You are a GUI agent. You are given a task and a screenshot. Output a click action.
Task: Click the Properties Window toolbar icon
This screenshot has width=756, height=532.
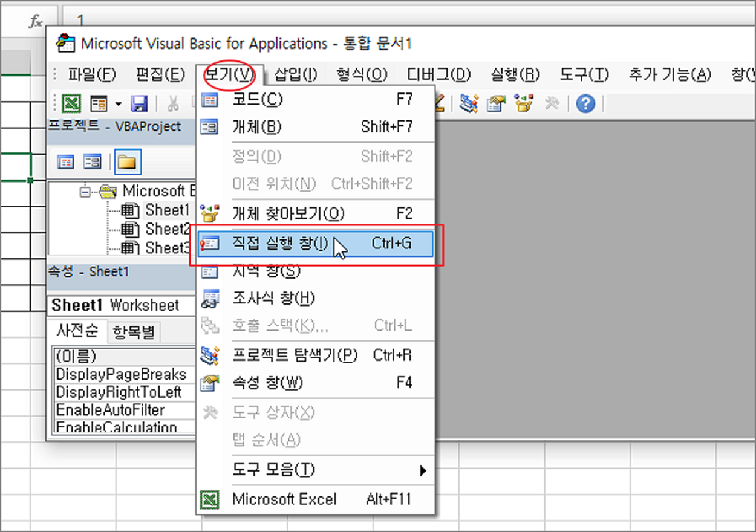pyautogui.click(x=495, y=104)
